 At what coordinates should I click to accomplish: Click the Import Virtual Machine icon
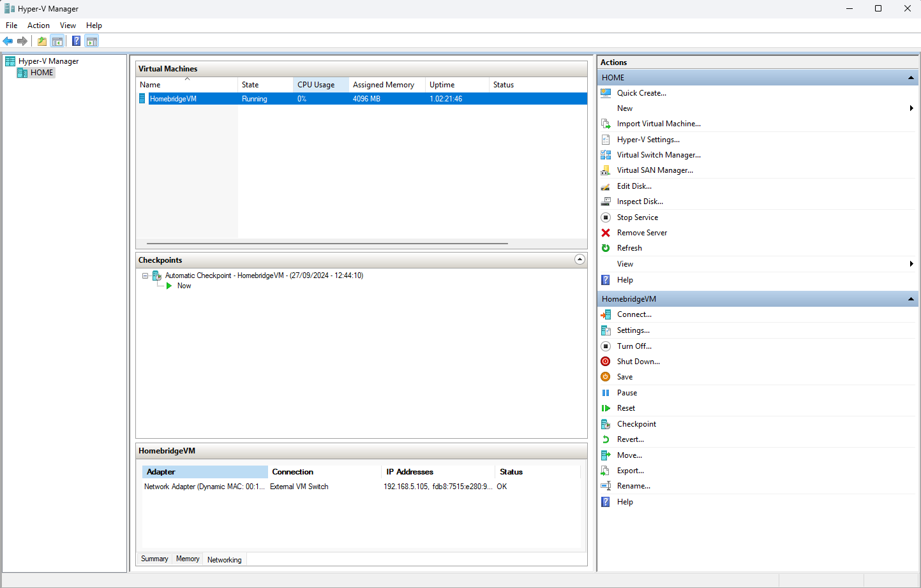pos(606,124)
